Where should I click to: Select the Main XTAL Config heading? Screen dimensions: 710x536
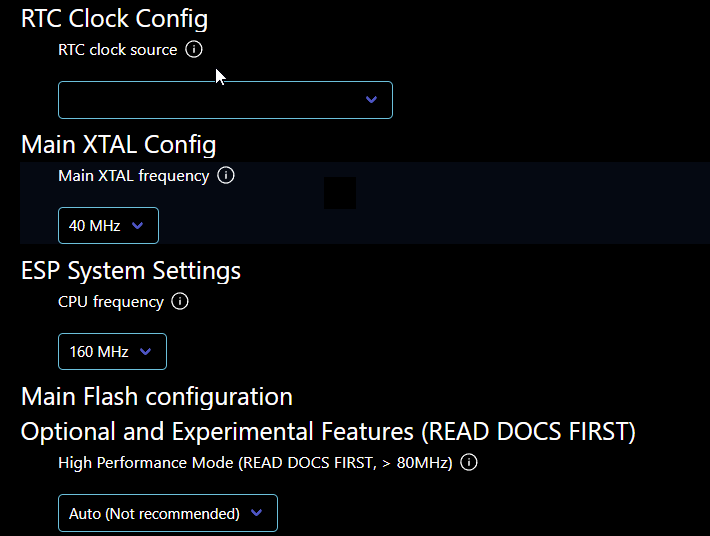[x=119, y=145]
